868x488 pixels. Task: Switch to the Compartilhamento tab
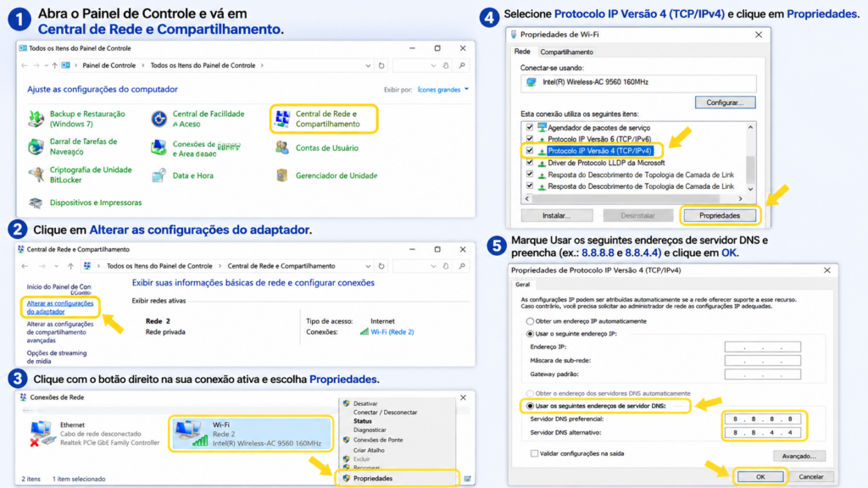pos(566,52)
